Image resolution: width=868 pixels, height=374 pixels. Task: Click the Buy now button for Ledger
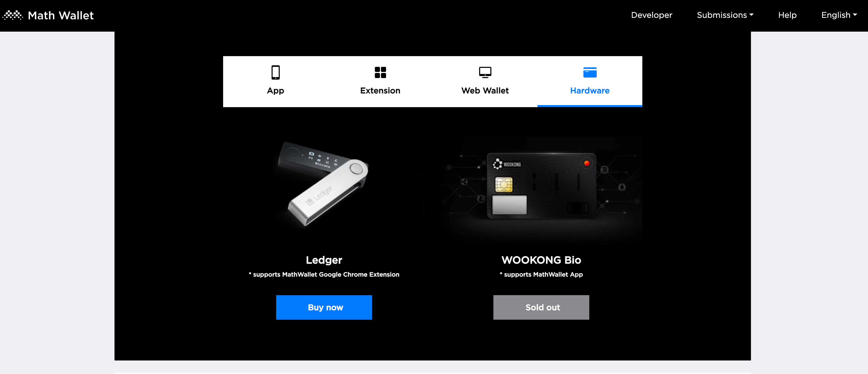tap(324, 307)
